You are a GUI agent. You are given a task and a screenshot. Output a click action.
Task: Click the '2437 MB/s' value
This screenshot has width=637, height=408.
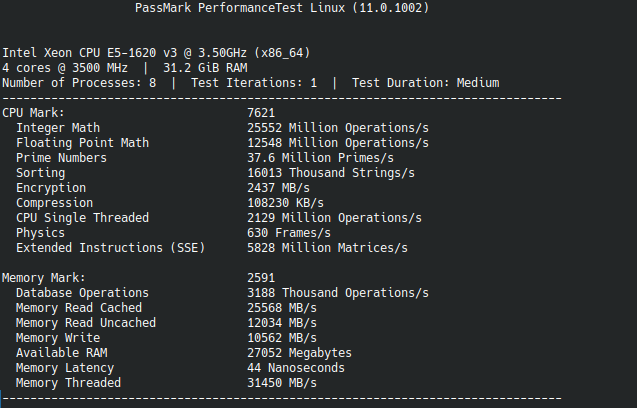278,188
